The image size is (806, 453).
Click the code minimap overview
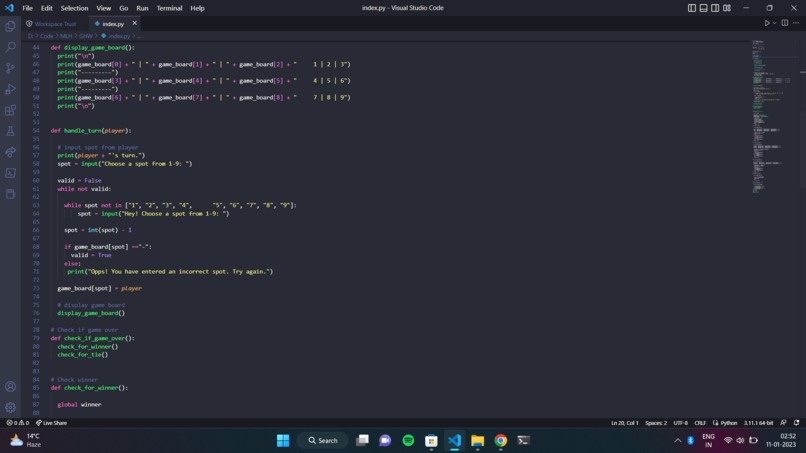(773, 116)
